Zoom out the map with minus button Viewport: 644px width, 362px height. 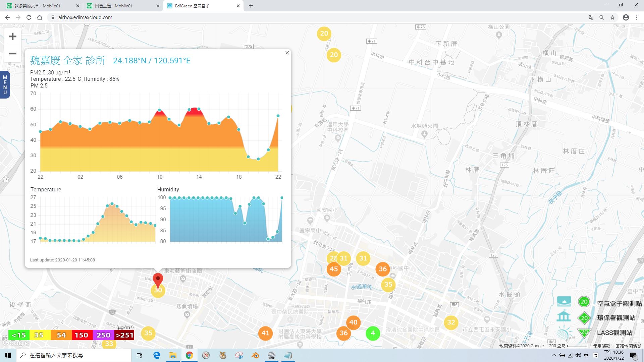click(x=12, y=54)
